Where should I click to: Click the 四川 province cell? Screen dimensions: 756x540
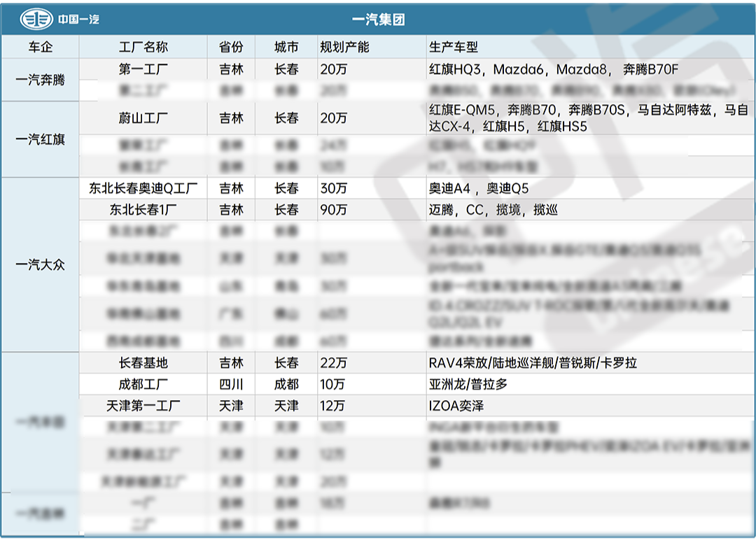pyautogui.click(x=231, y=385)
